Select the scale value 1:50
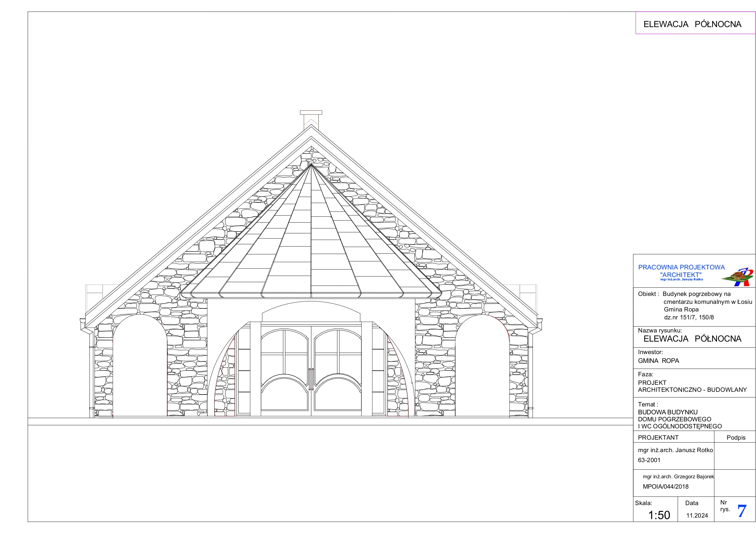The height and width of the screenshot is (534, 756). [x=659, y=515]
